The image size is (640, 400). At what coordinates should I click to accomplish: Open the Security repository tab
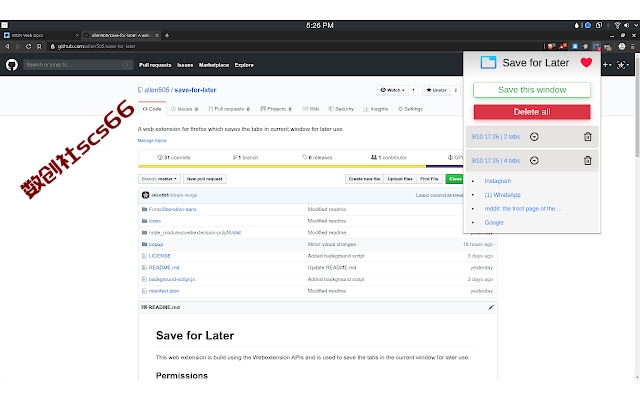coord(341,109)
